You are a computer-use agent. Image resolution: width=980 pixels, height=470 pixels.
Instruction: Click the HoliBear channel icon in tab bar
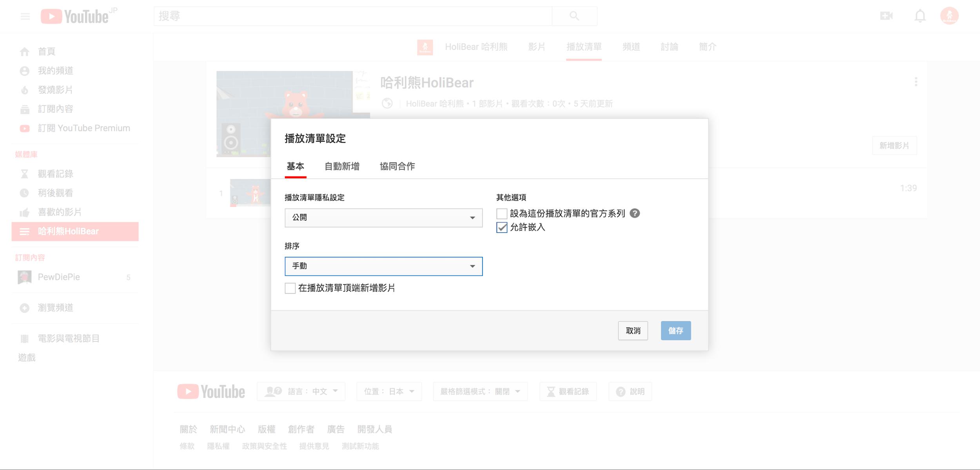[425, 47]
